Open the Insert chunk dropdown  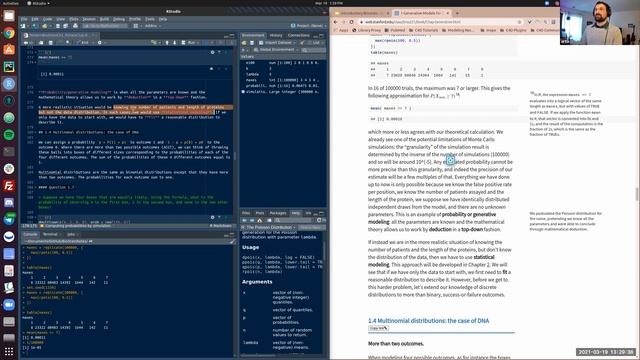155,42
